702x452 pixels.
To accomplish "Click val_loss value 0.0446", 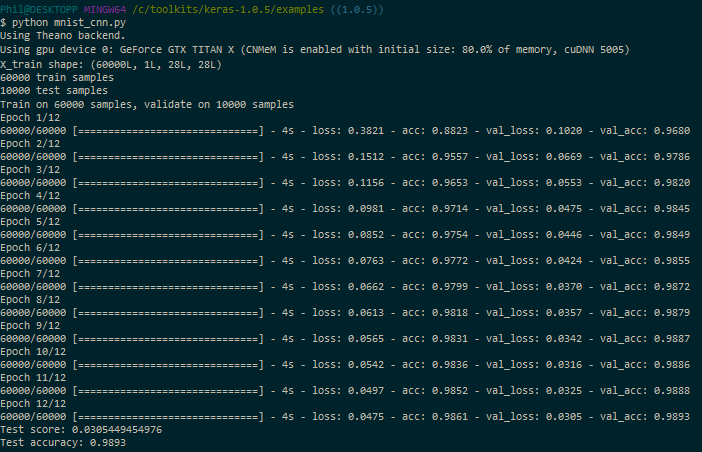I will 564,235.
